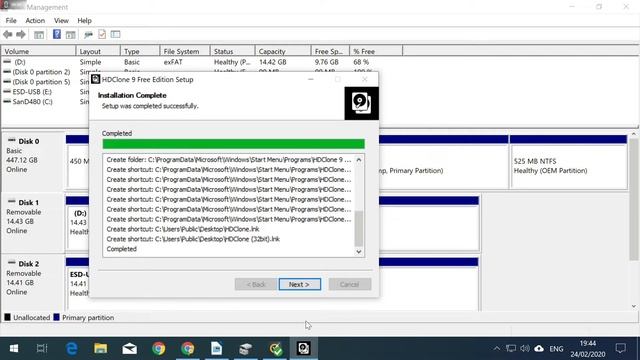Click Next in HDClone setup
Image resolution: width=640 pixels, height=360 pixels.
pyautogui.click(x=300, y=284)
